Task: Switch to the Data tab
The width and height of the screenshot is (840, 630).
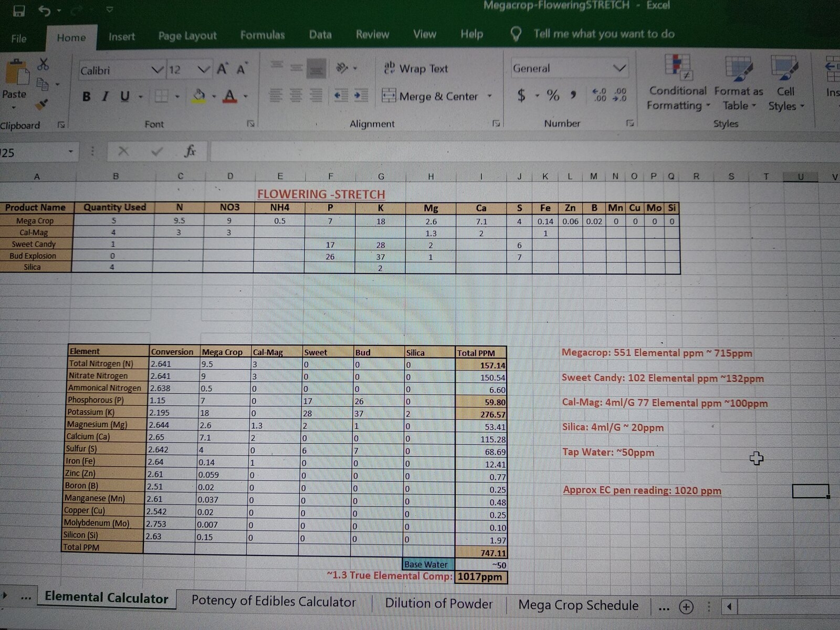Action: click(x=320, y=35)
